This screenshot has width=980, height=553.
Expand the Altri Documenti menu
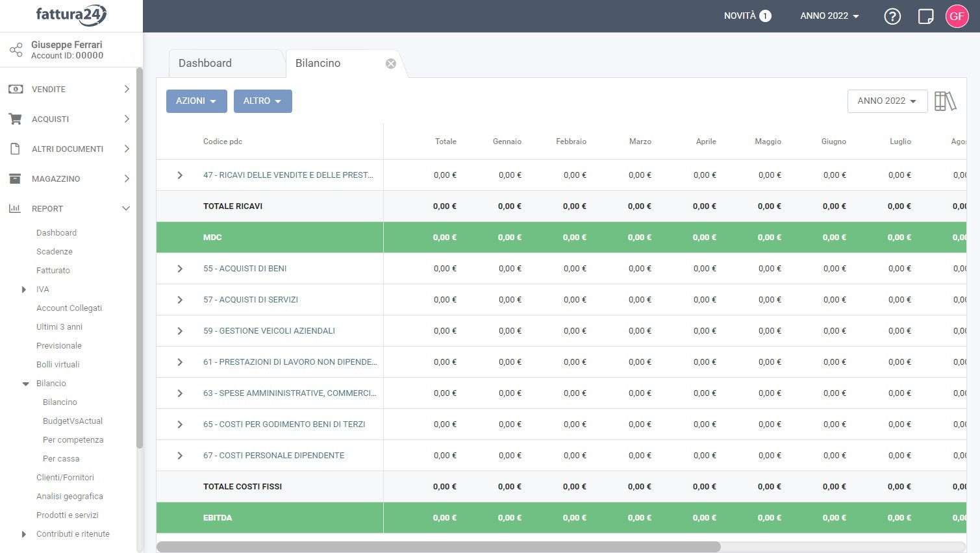pyautogui.click(x=127, y=149)
